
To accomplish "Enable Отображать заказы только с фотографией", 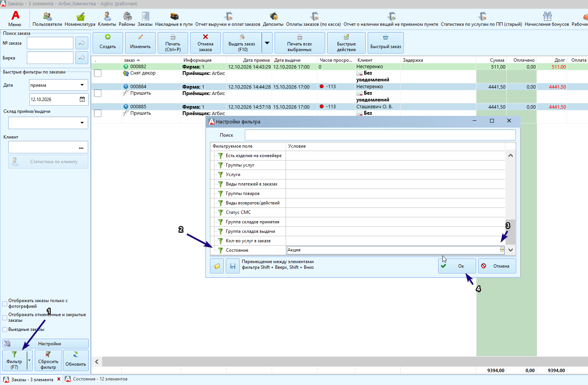I will [5, 304].
